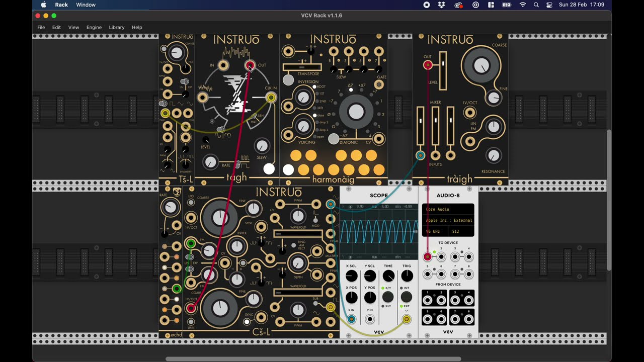Click the RATE knob on øchd

click(x=171, y=207)
